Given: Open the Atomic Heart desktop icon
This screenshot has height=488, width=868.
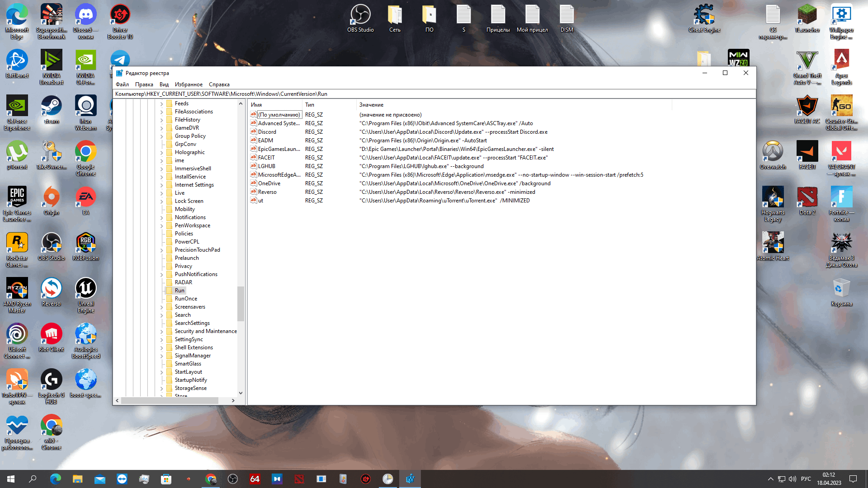Looking at the screenshot, I should click(773, 246).
